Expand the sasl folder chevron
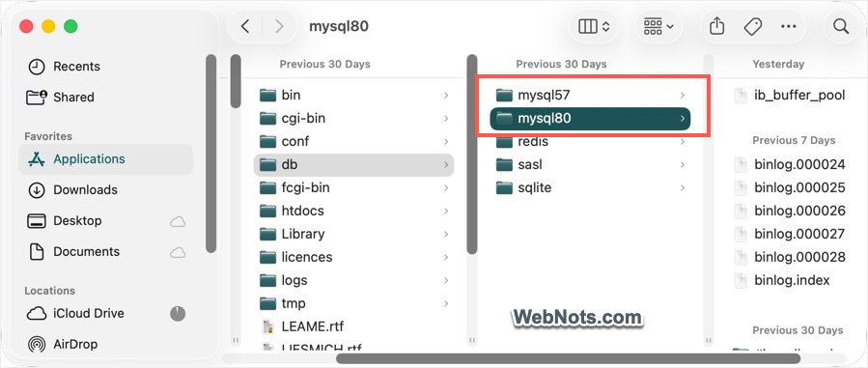The height and width of the screenshot is (368, 868). point(683,165)
